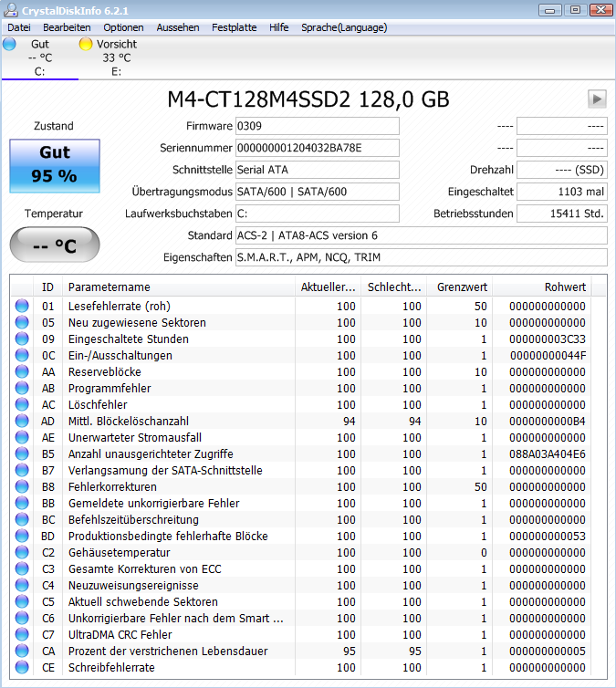Click raw value 0000000000B4
Viewport: 616px width, 688px height.
(548, 422)
